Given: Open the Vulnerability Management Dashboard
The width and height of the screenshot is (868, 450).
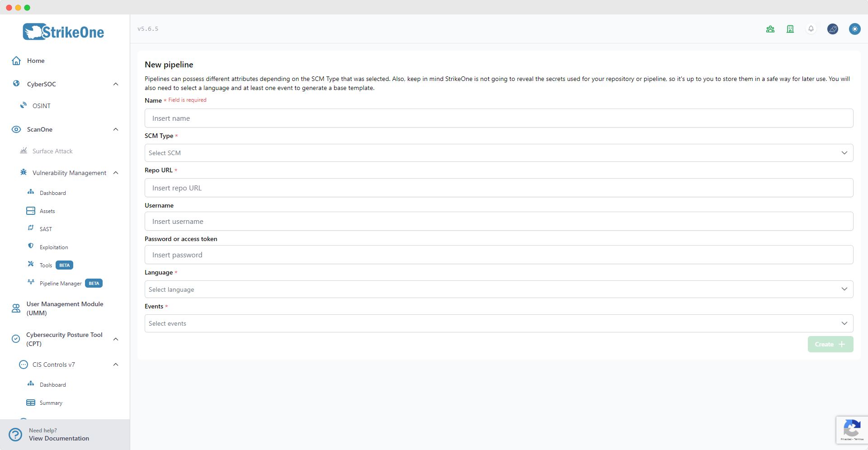Looking at the screenshot, I should click(x=53, y=193).
